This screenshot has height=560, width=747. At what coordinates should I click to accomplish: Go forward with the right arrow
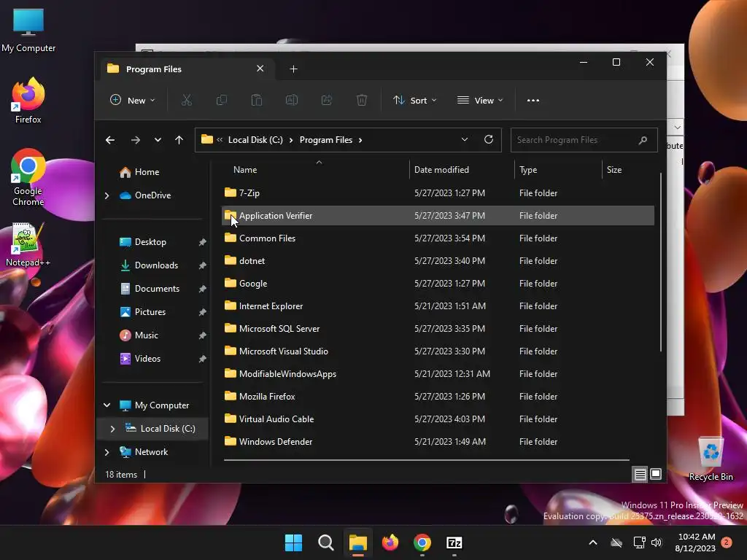click(135, 140)
